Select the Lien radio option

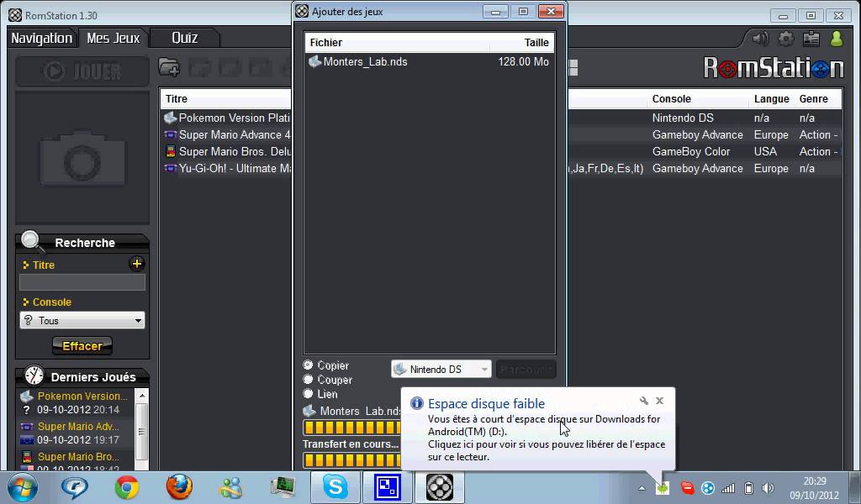308,393
